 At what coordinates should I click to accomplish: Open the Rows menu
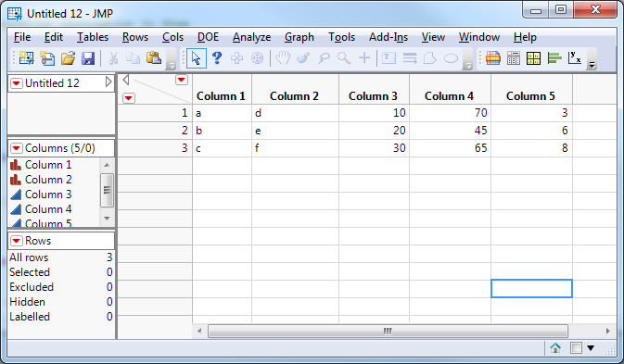(x=135, y=37)
